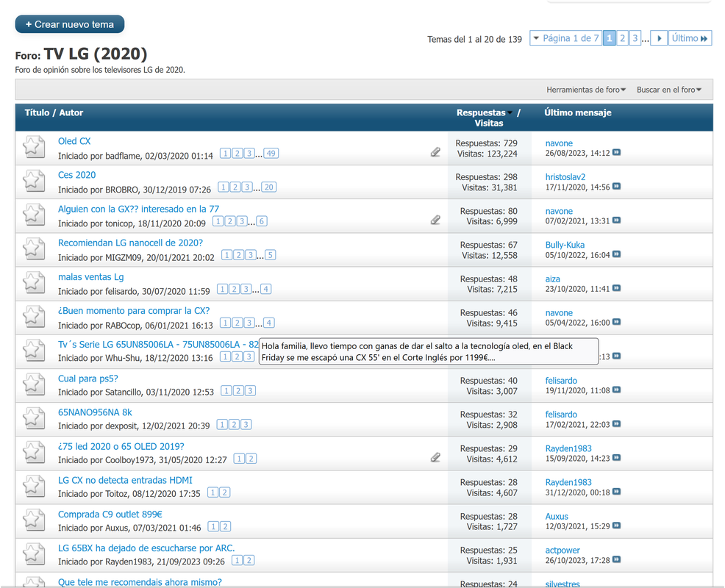Open page 2 of LG 65BX thread

point(249,560)
